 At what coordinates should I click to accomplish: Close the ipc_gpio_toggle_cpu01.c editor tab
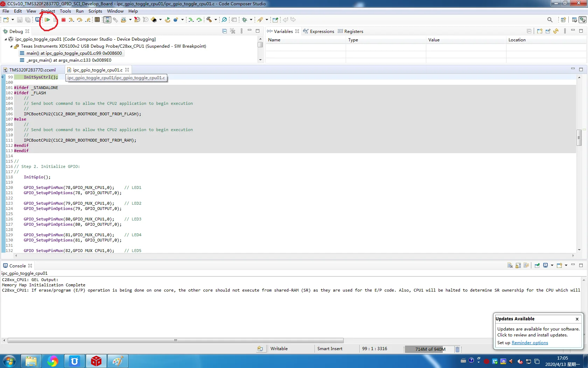[127, 70]
